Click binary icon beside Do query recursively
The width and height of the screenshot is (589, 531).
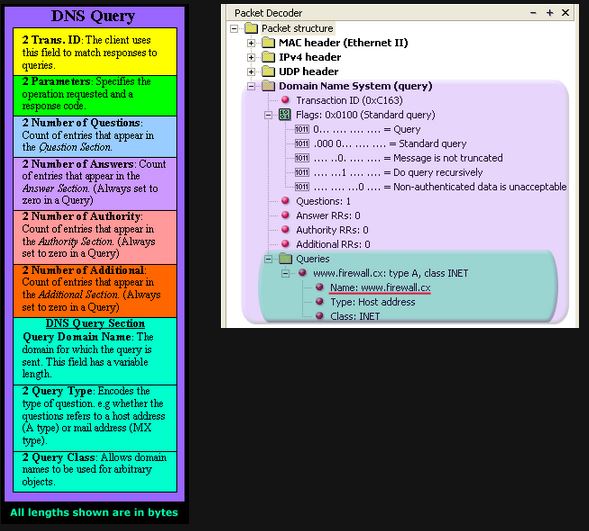pyautogui.click(x=302, y=173)
